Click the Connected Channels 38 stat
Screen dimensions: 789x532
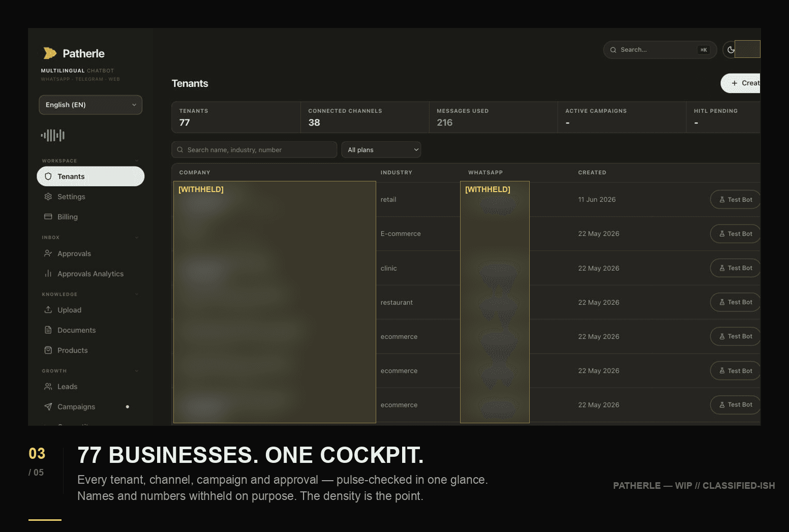coord(365,117)
